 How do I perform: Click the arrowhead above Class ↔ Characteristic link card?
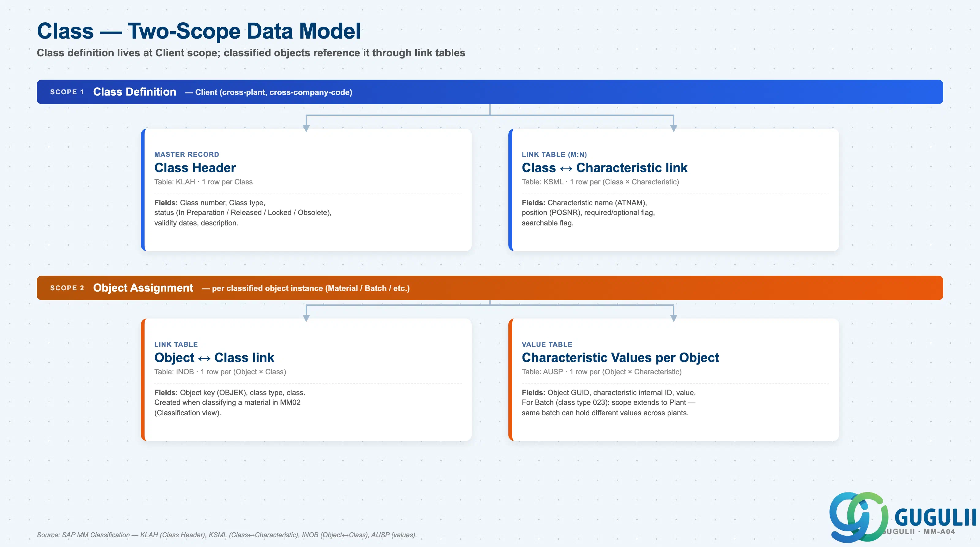pyautogui.click(x=674, y=129)
